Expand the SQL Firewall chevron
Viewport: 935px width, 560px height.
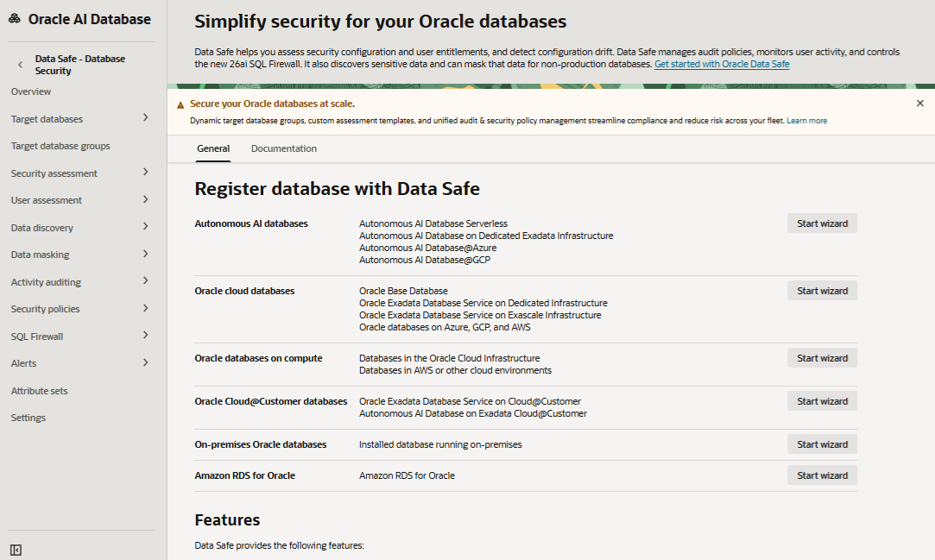(146, 335)
